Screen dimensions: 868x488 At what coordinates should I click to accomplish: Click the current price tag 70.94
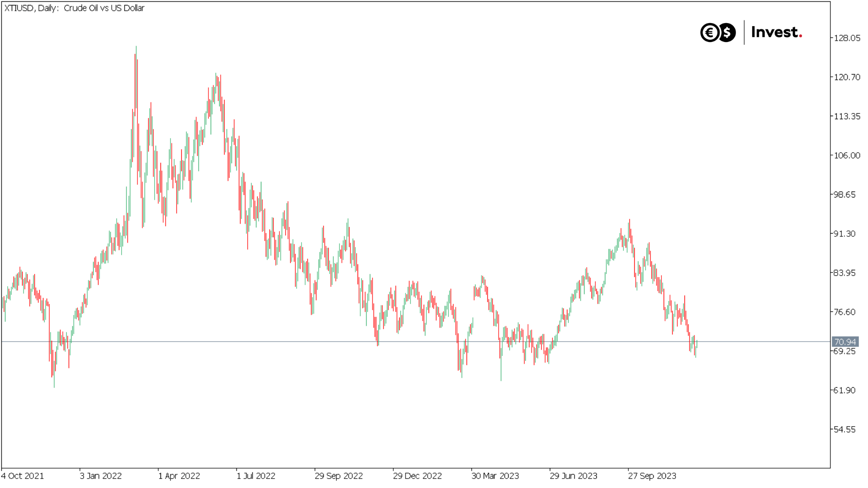(x=845, y=342)
